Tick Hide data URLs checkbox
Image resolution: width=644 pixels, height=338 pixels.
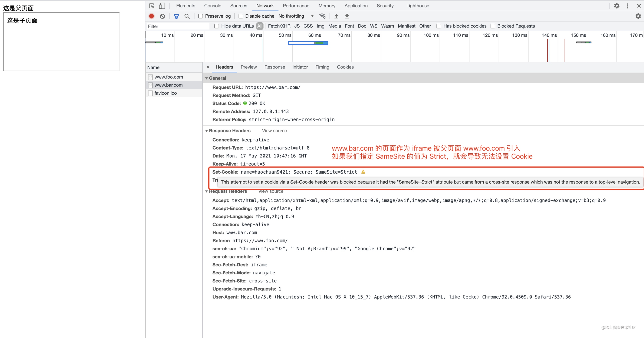217,26
